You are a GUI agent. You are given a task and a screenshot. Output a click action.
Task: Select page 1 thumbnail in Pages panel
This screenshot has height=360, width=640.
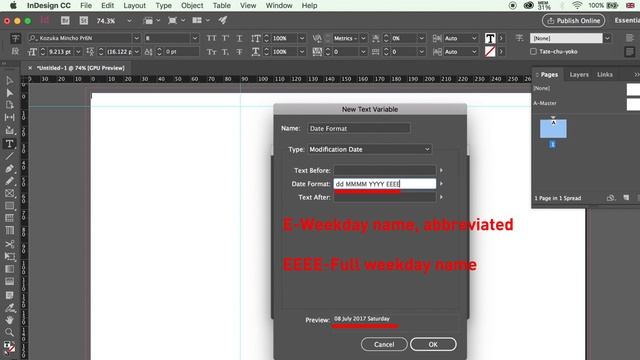click(553, 129)
